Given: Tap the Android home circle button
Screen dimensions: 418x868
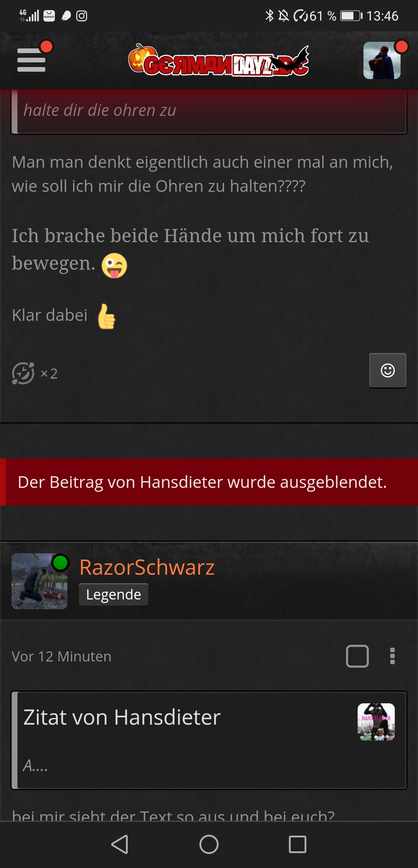Looking at the screenshot, I should [x=209, y=844].
